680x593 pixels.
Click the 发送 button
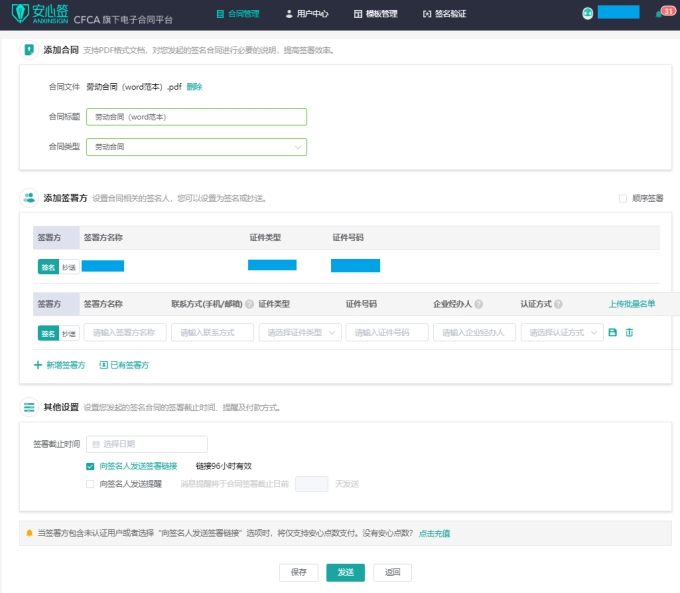[345, 572]
